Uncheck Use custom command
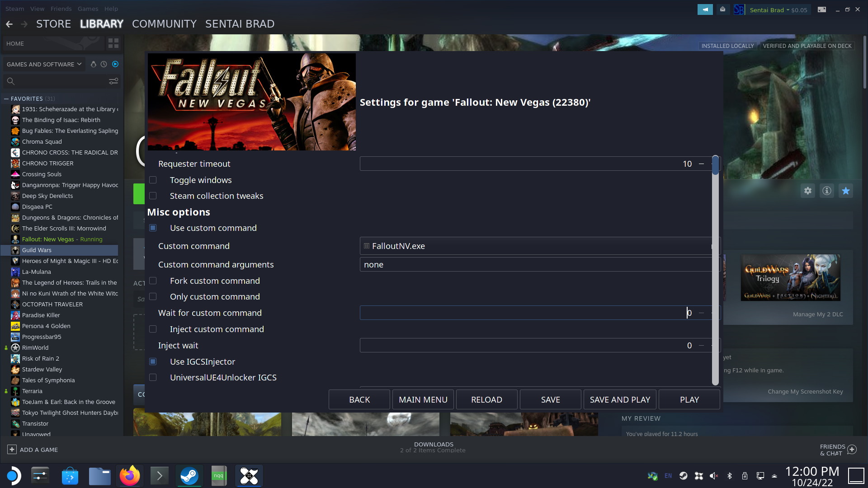868x488 pixels. 153,228
